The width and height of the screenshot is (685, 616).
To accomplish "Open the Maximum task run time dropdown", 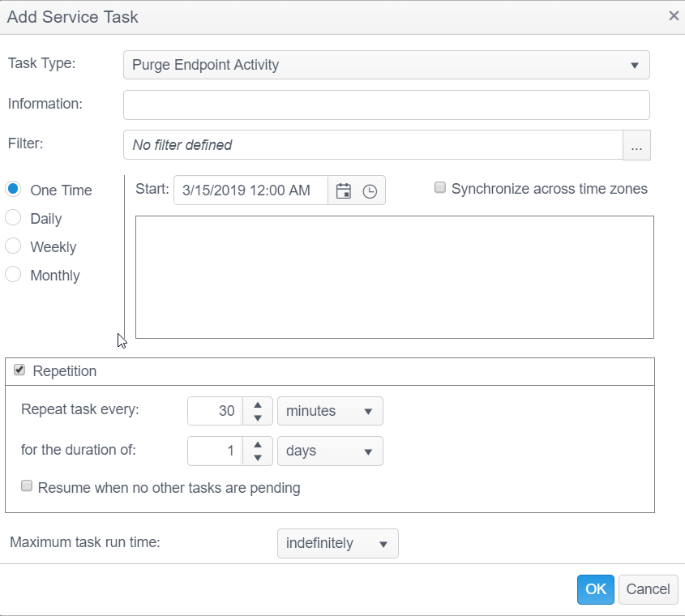I will coord(337,543).
